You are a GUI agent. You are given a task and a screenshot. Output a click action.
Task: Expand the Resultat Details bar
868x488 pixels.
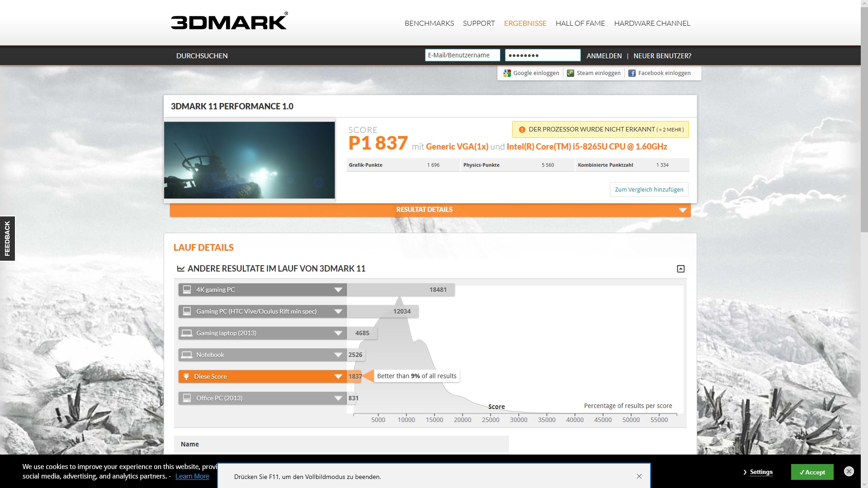[682, 210]
